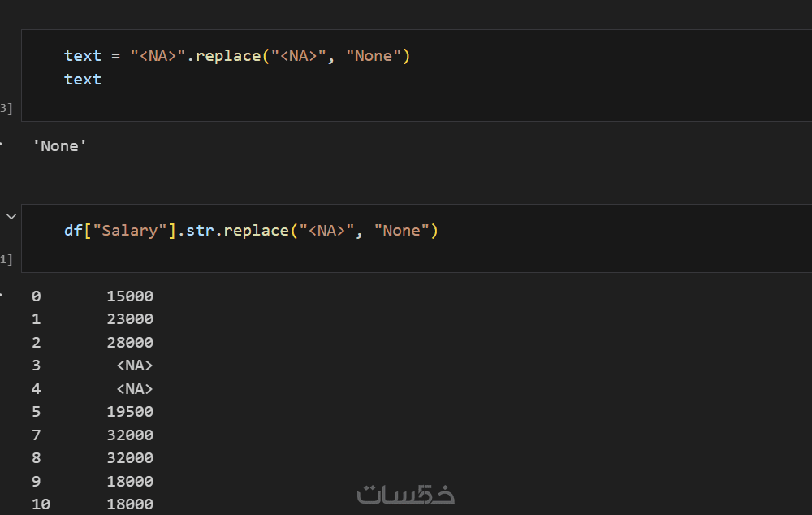Image resolution: width=812 pixels, height=515 pixels.
Task: Click the <NA> value in row 3
Action: tap(135, 366)
